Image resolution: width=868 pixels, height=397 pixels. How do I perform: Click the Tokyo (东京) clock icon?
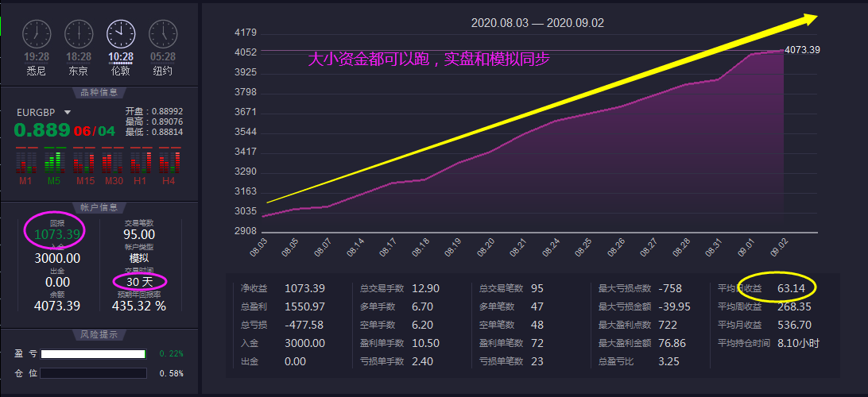pos(78,33)
